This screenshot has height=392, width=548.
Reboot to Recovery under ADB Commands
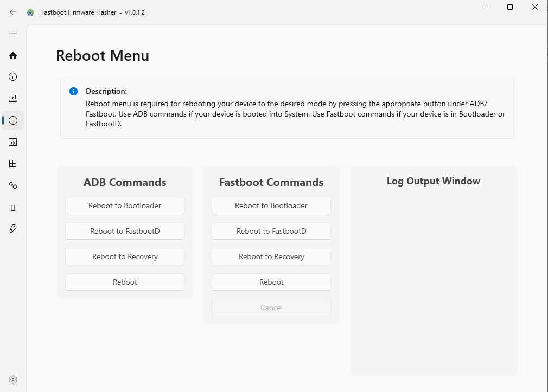pos(125,256)
